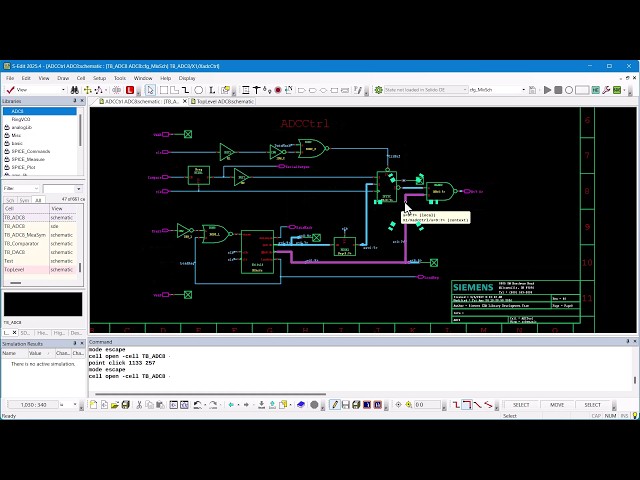
Task: Click the binoculars find icon
Action: [75, 90]
